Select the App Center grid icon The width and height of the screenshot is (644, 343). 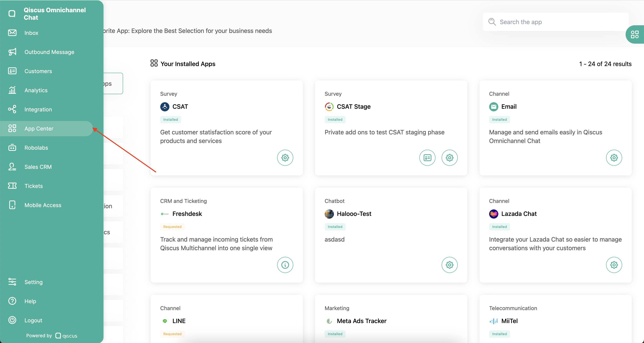[x=12, y=129]
